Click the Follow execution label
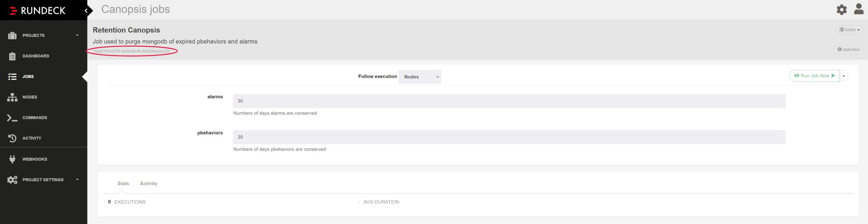The image size is (868, 224). [377, 76]
